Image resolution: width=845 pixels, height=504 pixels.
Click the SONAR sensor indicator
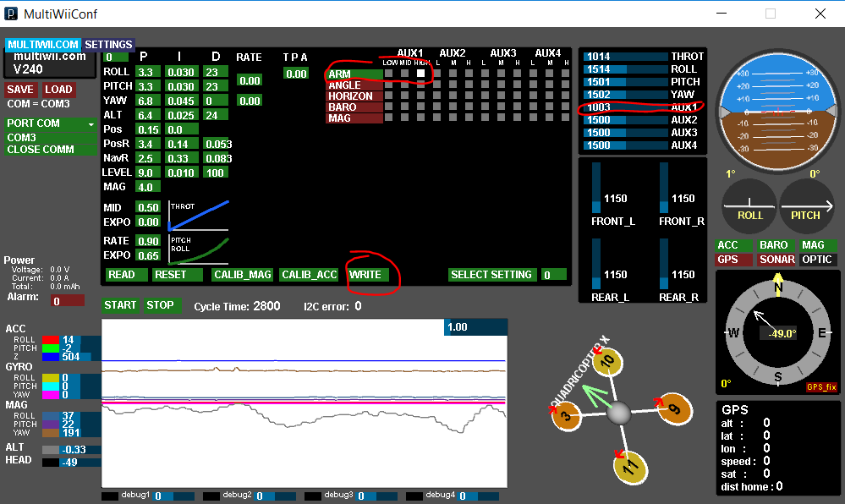(776, 260)
